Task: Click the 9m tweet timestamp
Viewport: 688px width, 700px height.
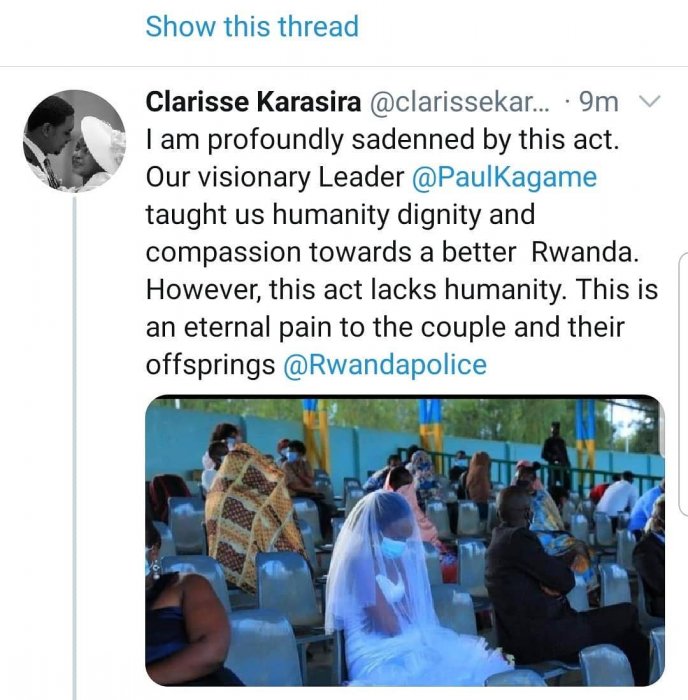Action: click(x=599, y=101)
